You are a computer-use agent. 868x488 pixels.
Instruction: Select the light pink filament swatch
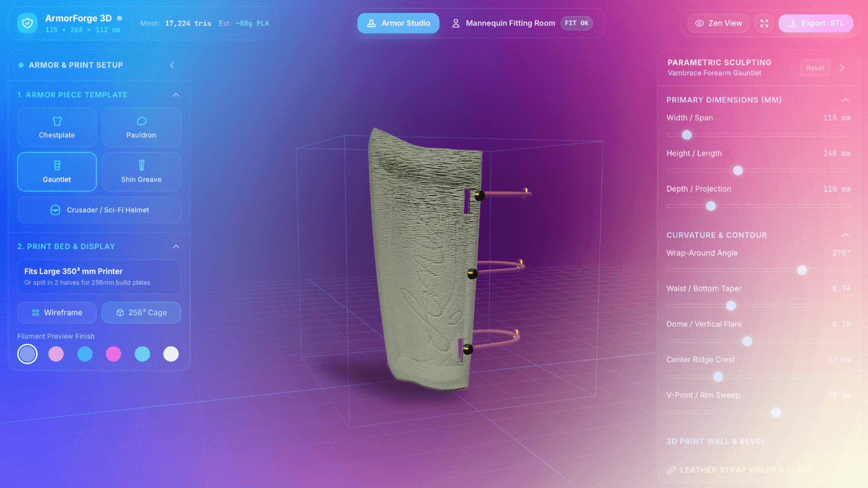pos(56,354)
